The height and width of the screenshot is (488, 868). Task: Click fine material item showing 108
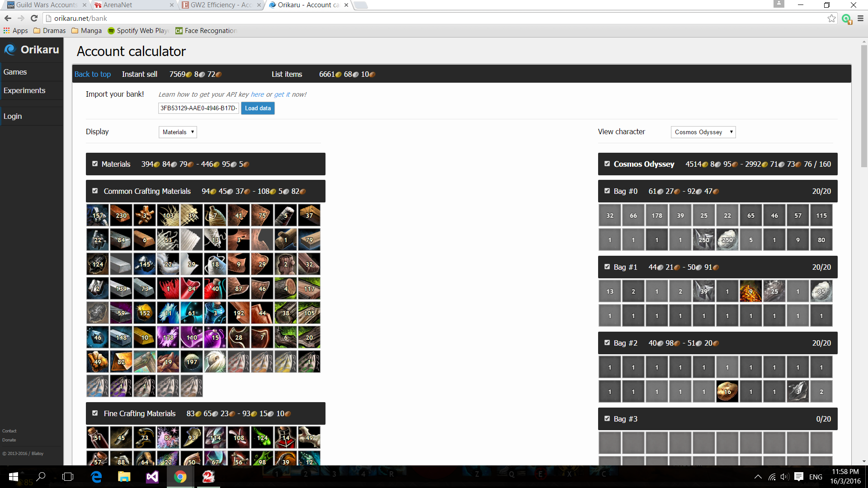pos(239,437)
